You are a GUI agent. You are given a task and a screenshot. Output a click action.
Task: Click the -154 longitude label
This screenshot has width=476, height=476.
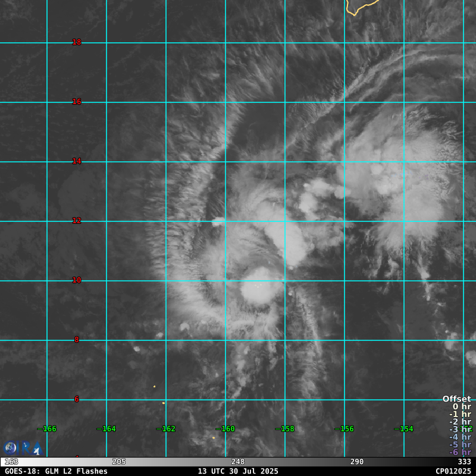click(404, 429)
